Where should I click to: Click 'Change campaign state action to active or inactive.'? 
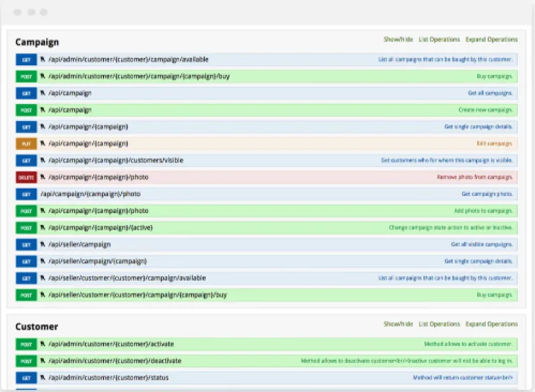click(x=451, y=227)
